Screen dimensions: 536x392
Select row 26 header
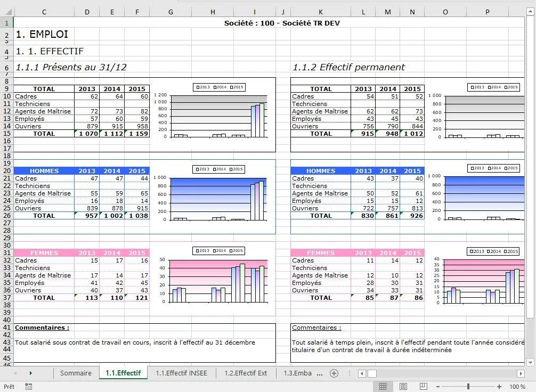[7, 216]
